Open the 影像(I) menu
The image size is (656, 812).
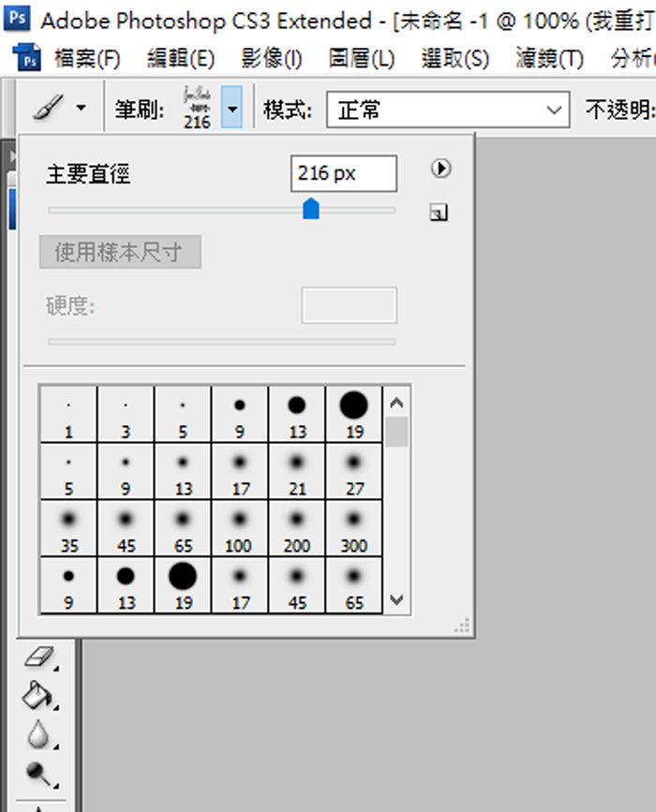(272, 58)
